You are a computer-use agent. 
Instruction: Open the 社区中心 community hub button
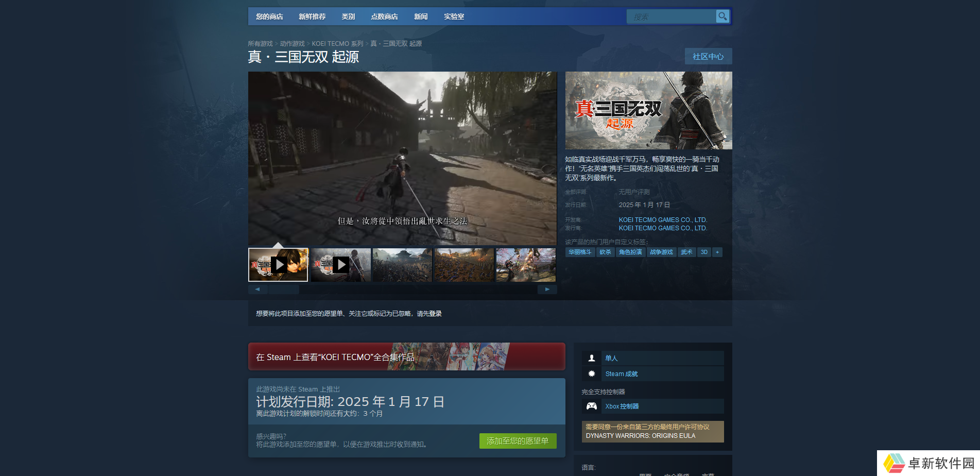pos(708,57)
